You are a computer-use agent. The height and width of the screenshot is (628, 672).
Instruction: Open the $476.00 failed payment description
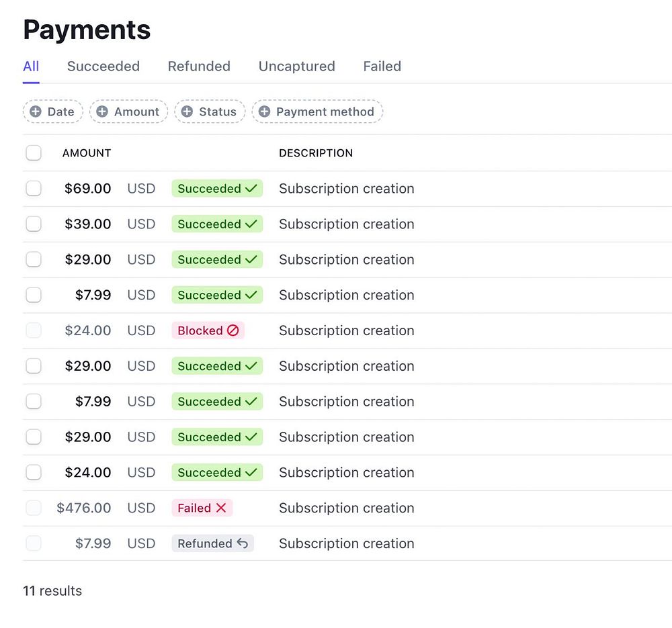click(346, 508)
